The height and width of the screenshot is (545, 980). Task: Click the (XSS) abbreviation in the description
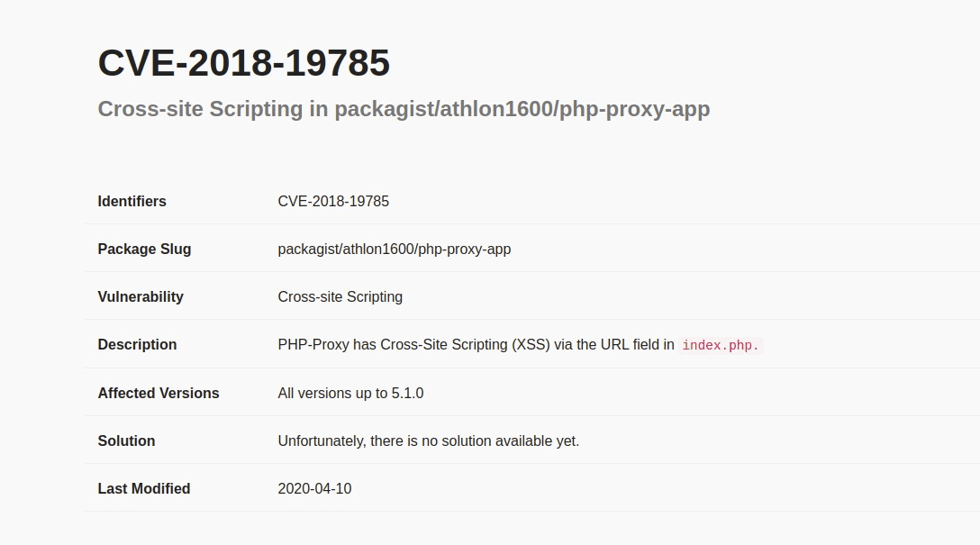pos(531,344)
